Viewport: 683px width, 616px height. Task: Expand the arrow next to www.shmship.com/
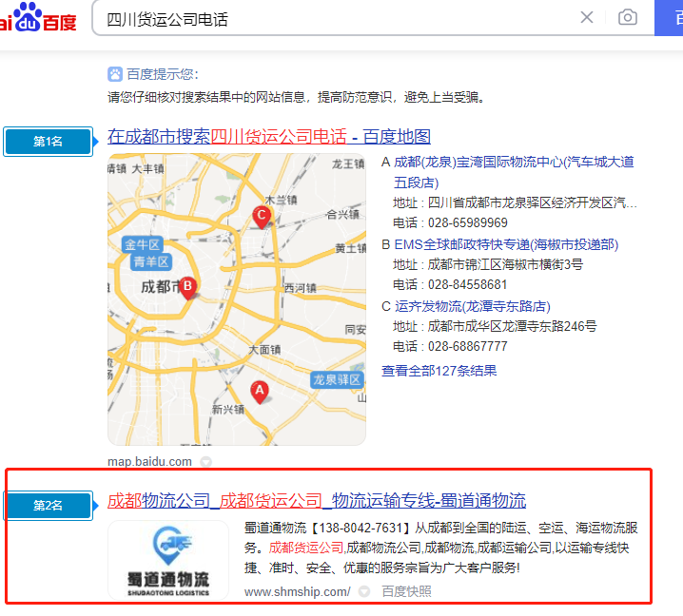tap(363, 591)
